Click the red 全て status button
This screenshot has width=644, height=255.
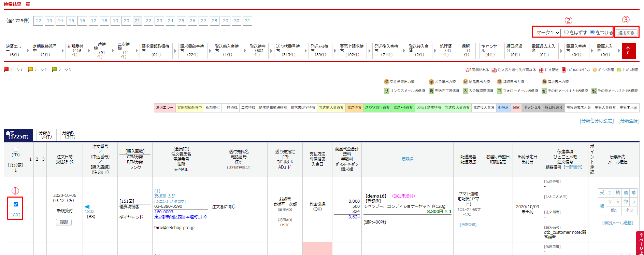point(629,51)
